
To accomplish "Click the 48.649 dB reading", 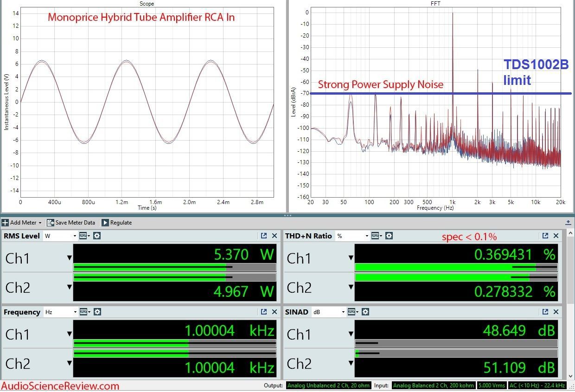I will tap(520, 330).
